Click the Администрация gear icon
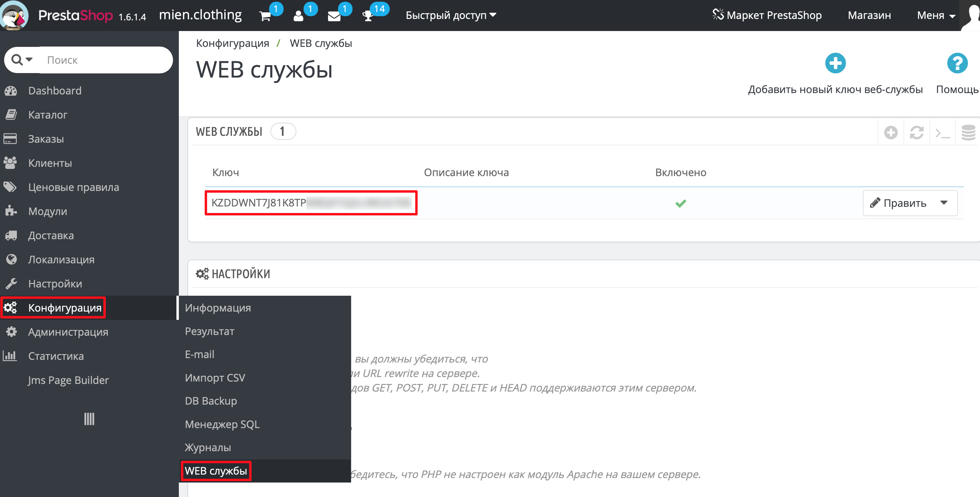 (11, 332)
